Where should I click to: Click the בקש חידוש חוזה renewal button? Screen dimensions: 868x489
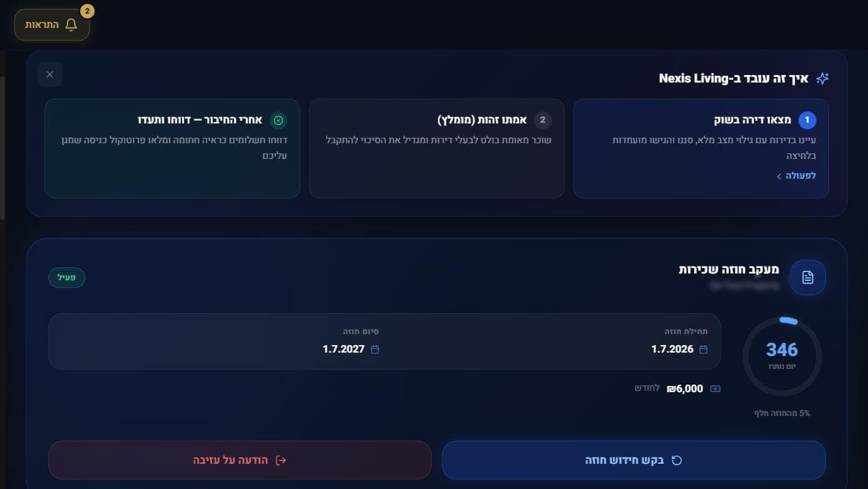633,460
